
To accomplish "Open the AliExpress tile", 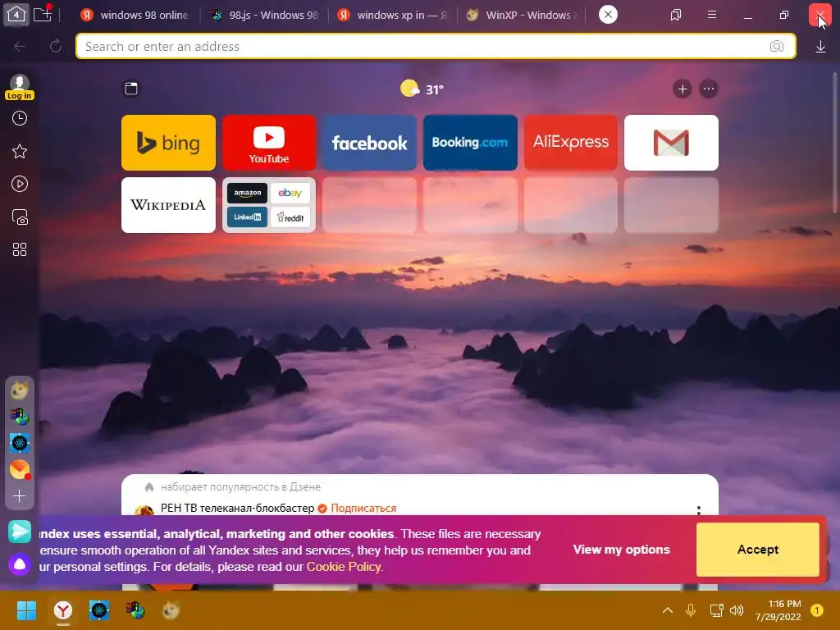I will pyautogui.click(x=571, y=143).
